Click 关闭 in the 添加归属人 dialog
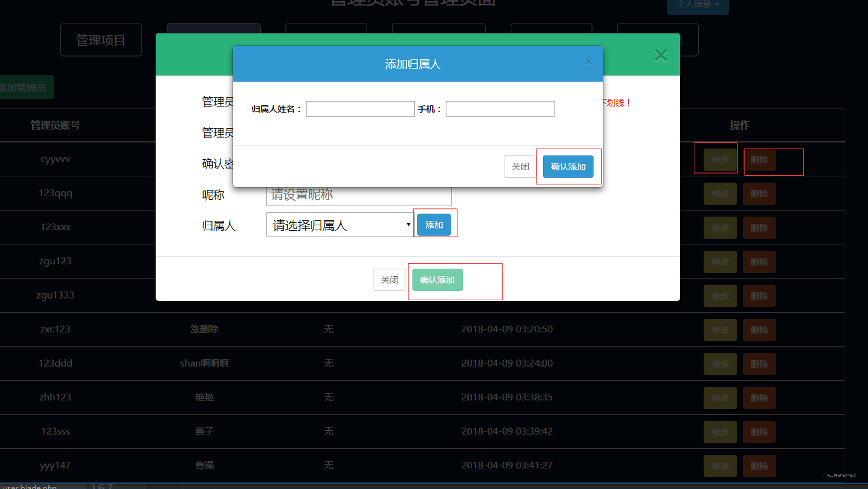Screen dimensions: 868x489 (x=520, y=166)
